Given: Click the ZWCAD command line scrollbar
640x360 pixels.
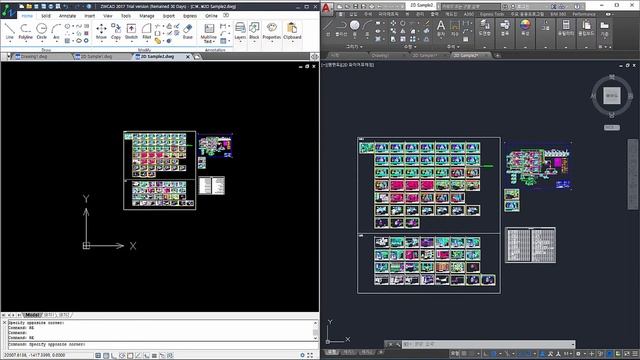Looking at the screenshot, I should point(315,331).
